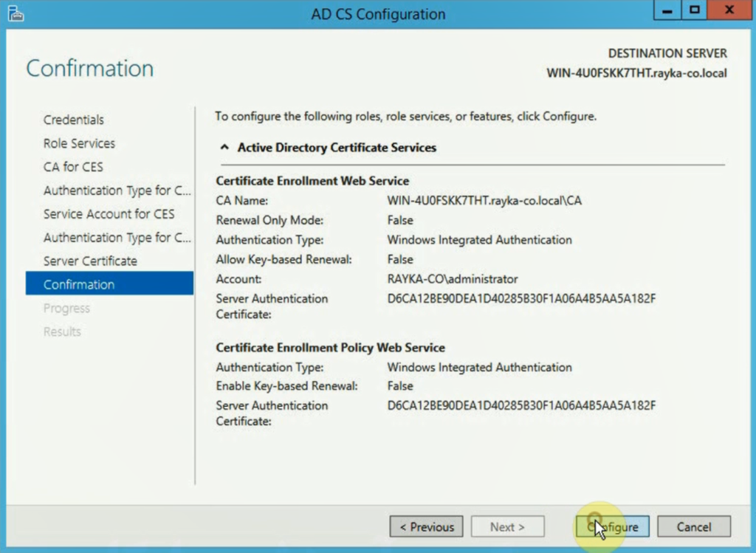Open the Service Account for CES step
Screen dimensions: 756x553
[x=109, y=213]
